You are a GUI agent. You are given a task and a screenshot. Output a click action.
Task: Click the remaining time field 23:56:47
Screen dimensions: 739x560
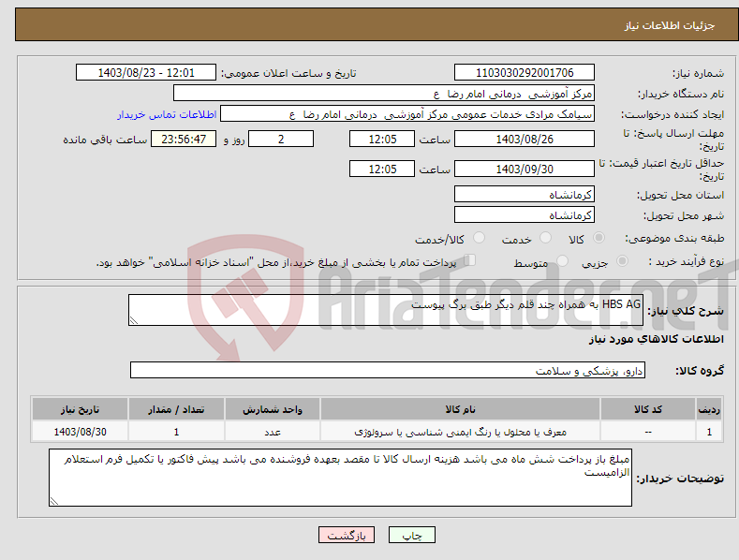coord(184,139)
